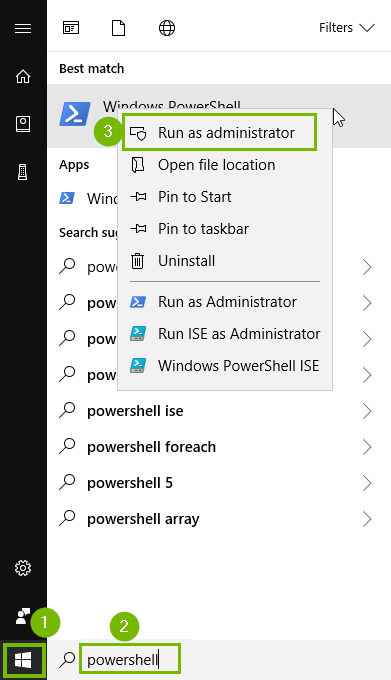Expand arrow for powershell foreach suggestion
This screenshot has height=680, width=391.
point(367,447)
